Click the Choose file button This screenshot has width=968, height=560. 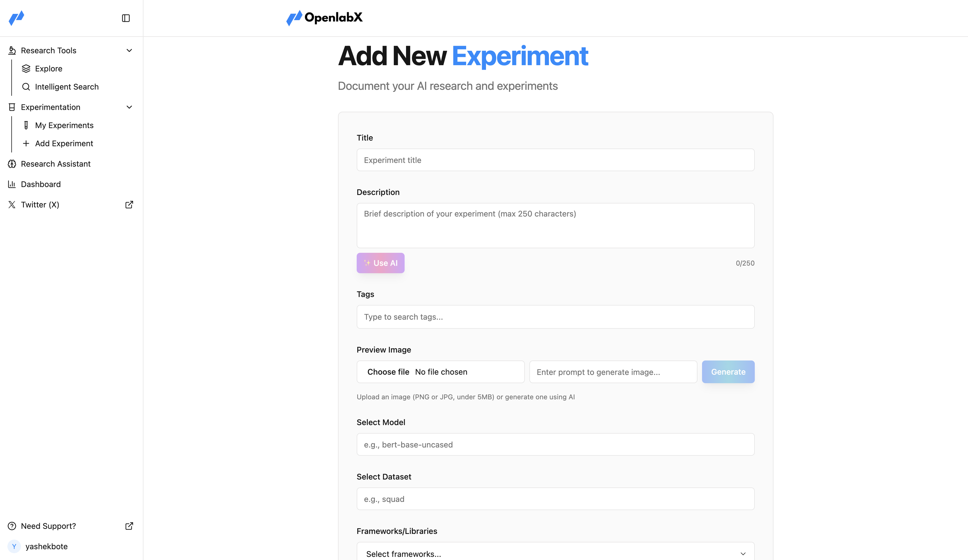(388, 372)
